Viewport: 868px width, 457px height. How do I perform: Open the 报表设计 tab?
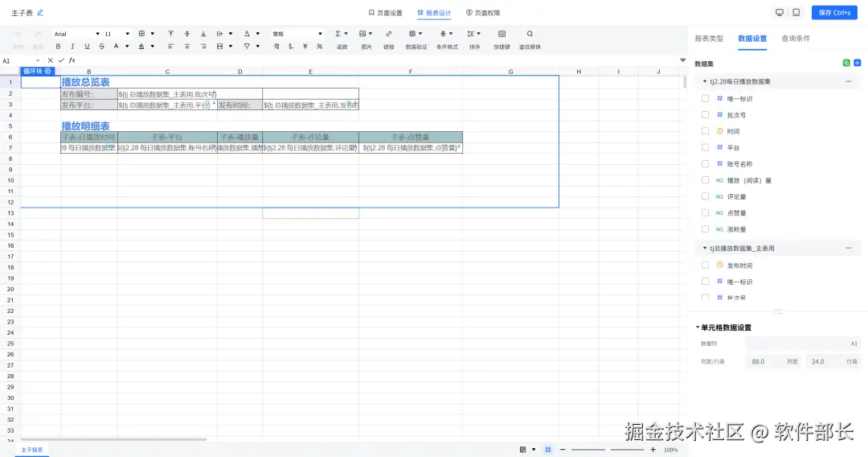(435, 13)
